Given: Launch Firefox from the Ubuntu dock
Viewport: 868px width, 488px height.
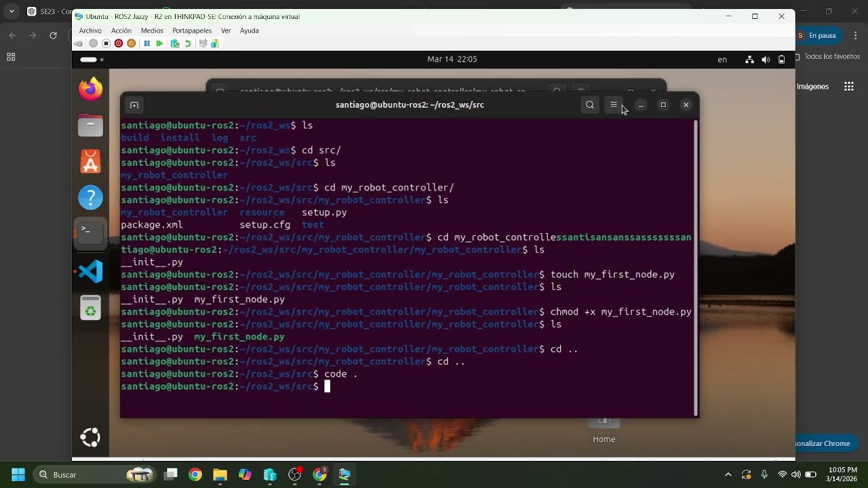Looking at the screenshot, I should pos(90,89).
